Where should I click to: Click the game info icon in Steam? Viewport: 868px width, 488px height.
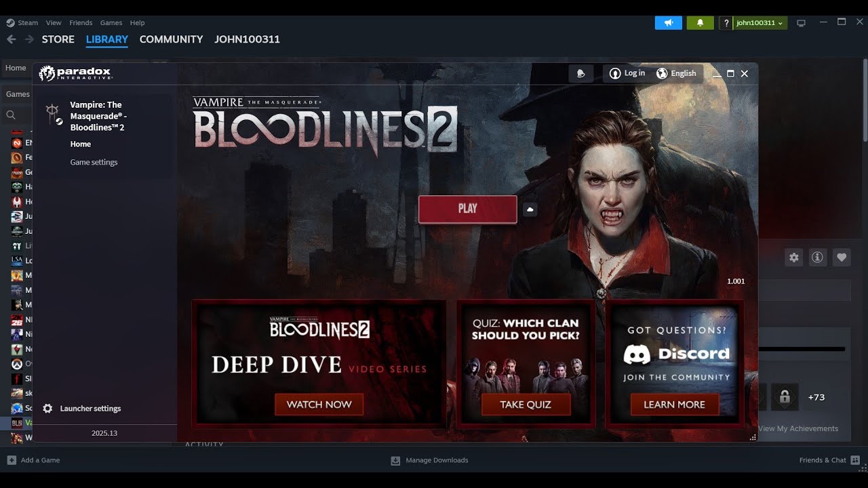point(818,258)
